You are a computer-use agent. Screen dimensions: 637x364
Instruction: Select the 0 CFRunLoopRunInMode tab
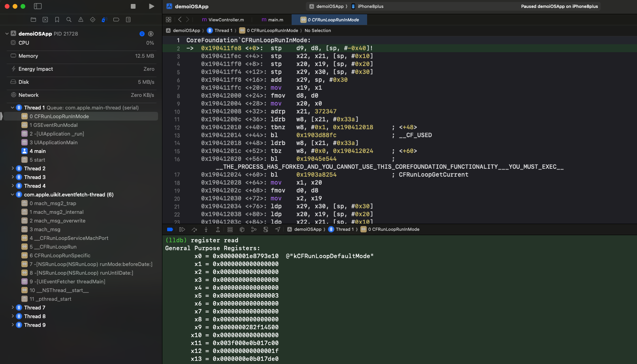click(x=330, y=20)
